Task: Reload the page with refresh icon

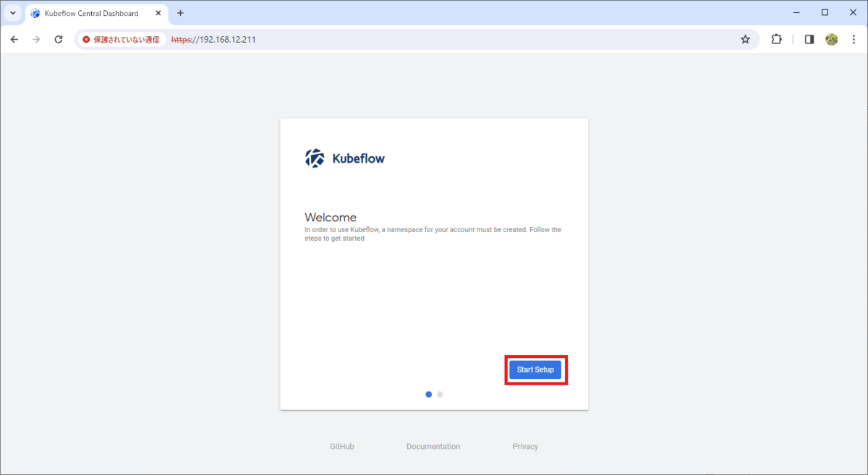Action: click(x=59, y=40)
